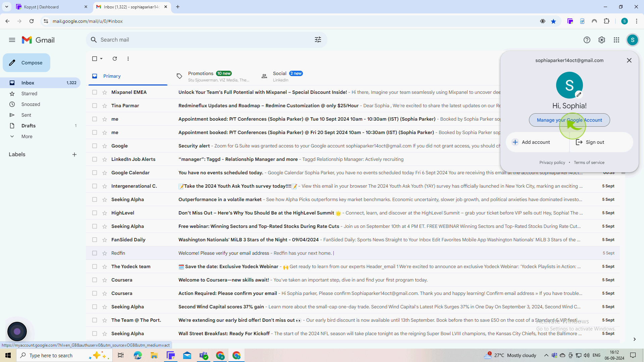Click the floating purple recorder button at the lower left
Viewport: 644px width, 362px height.
pos(17,331)
